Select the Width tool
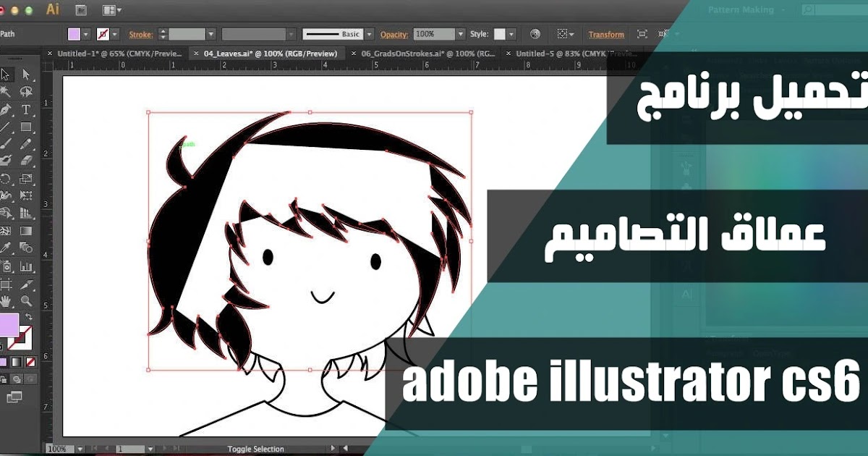868x456 pixels. (x=6, y=195)
